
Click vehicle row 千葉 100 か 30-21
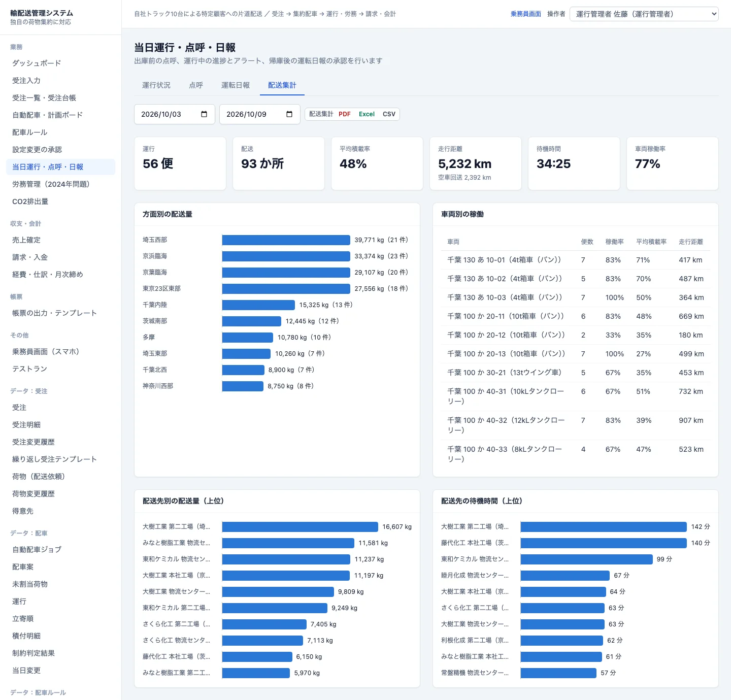coord(576,373)
